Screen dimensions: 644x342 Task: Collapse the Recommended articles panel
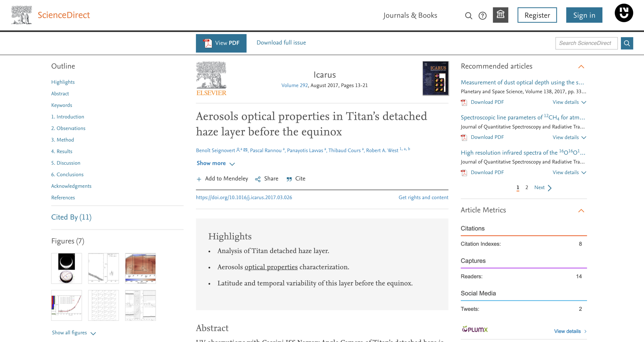point(581,67)
